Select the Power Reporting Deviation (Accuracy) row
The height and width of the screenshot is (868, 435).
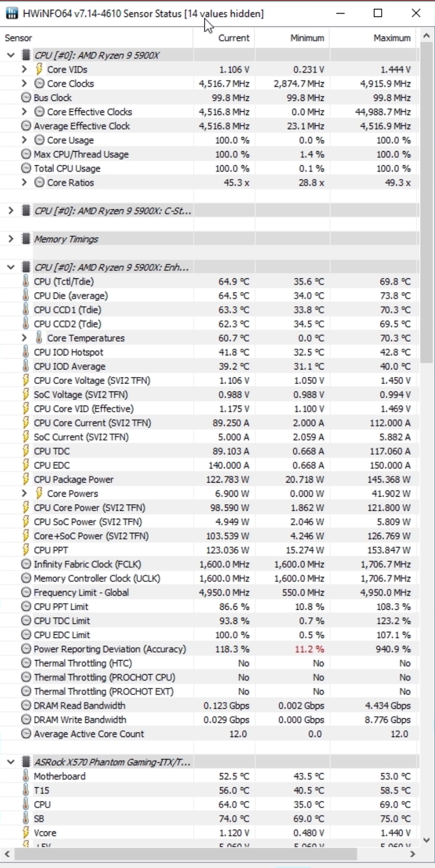(x=110, y=649)
